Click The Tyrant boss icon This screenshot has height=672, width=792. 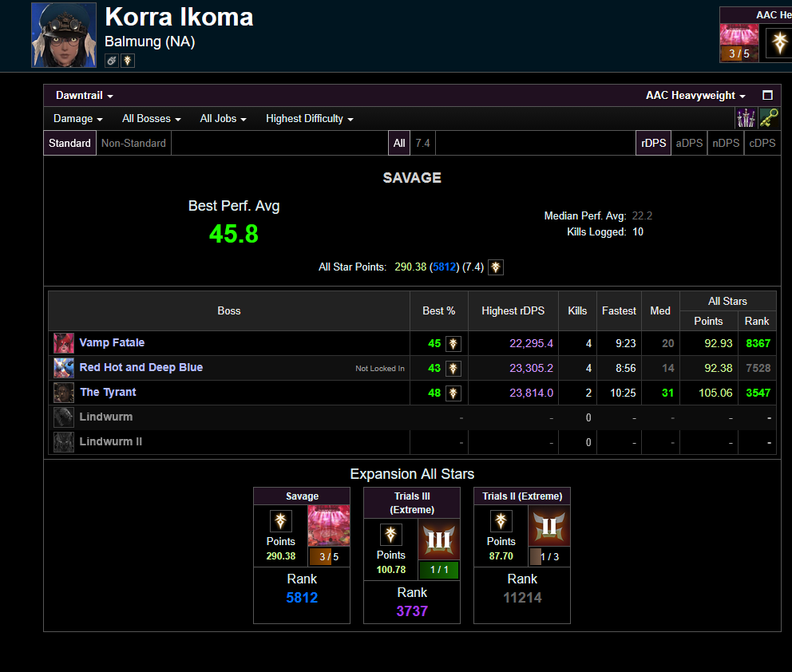point(64,393)
